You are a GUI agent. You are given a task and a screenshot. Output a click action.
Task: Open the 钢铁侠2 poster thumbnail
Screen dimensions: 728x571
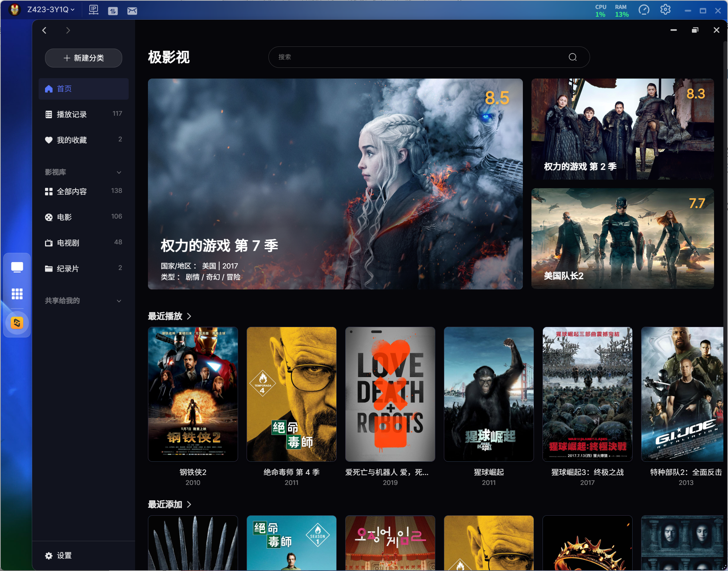point(193,394)
